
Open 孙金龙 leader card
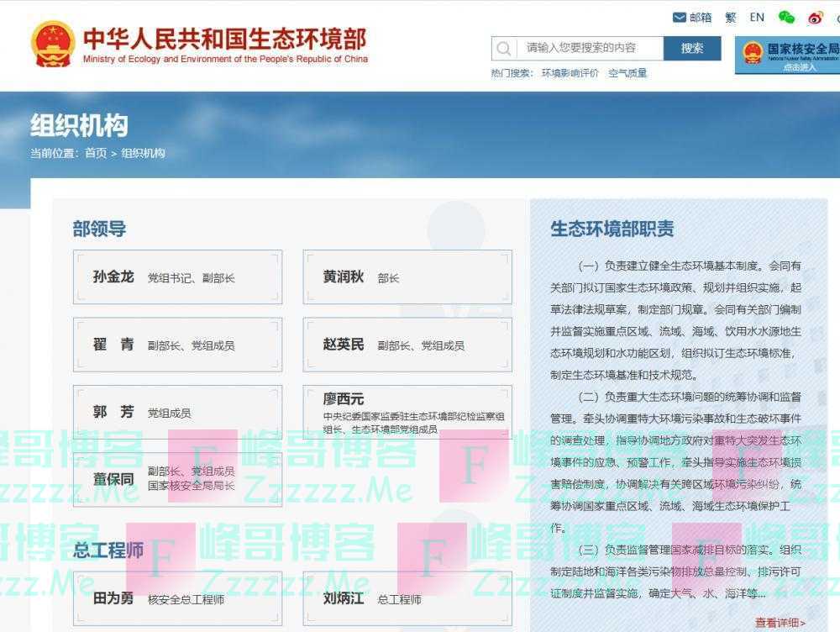coord(178,277)
